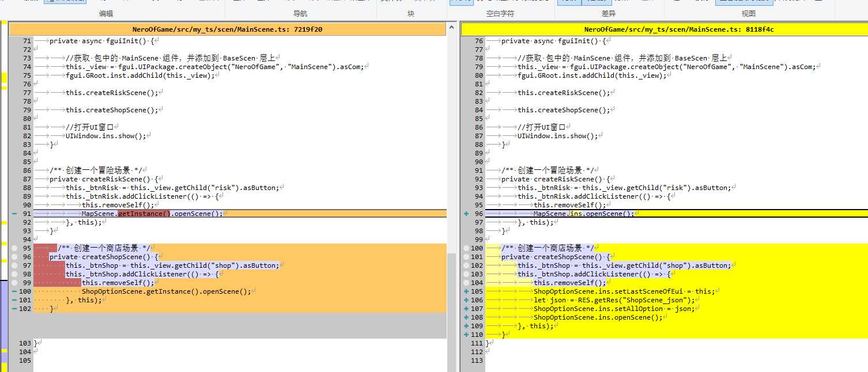The width and height of the screenshot is (868, 372).
Task: Click whitespace-change circle marker on left line 99
Action: click(14, 283)
